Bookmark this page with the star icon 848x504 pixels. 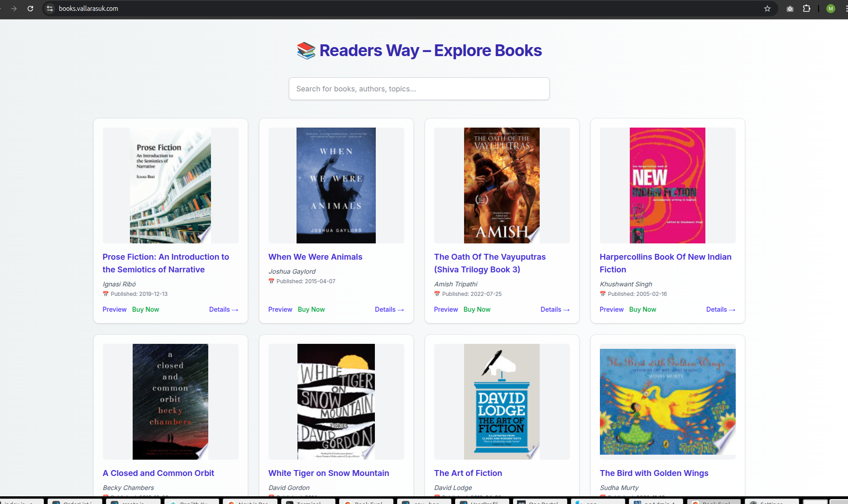point(767,9)
